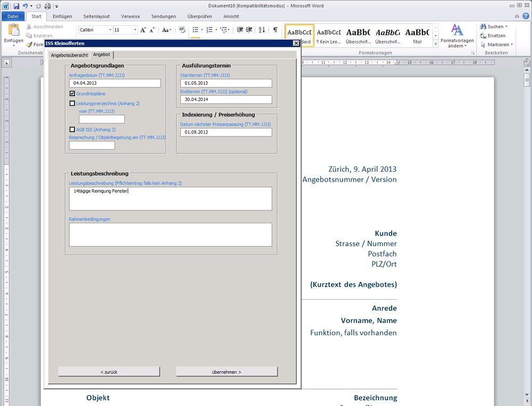Viewport: 532px width, 406px height.
Task: Increase font size with the grow font icon
Action: pos(143,30)
